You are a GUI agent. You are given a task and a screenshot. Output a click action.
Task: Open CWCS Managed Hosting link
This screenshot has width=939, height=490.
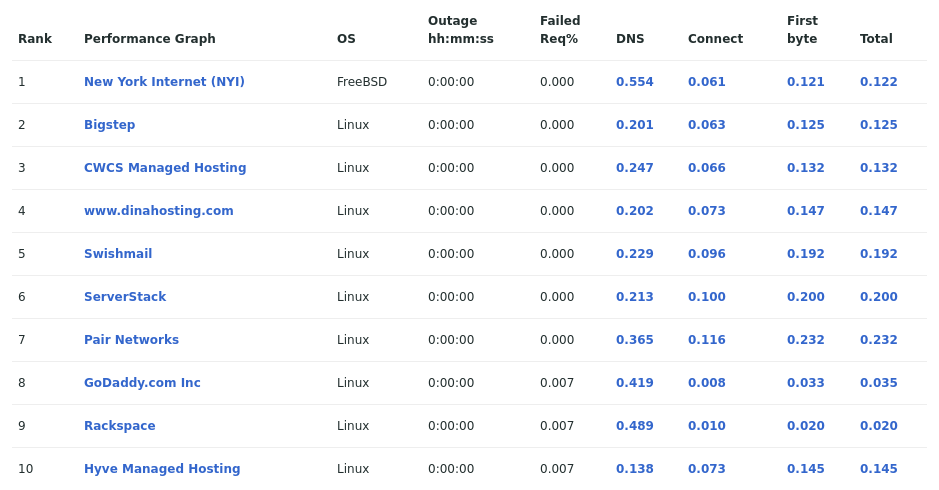tap(165, 168)
